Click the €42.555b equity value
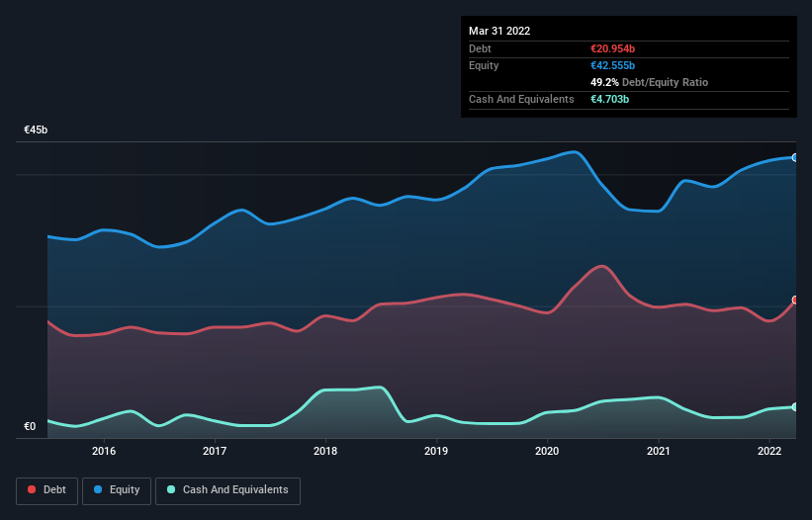The height and width of the screenshot is (520, 812). [612, 65]
